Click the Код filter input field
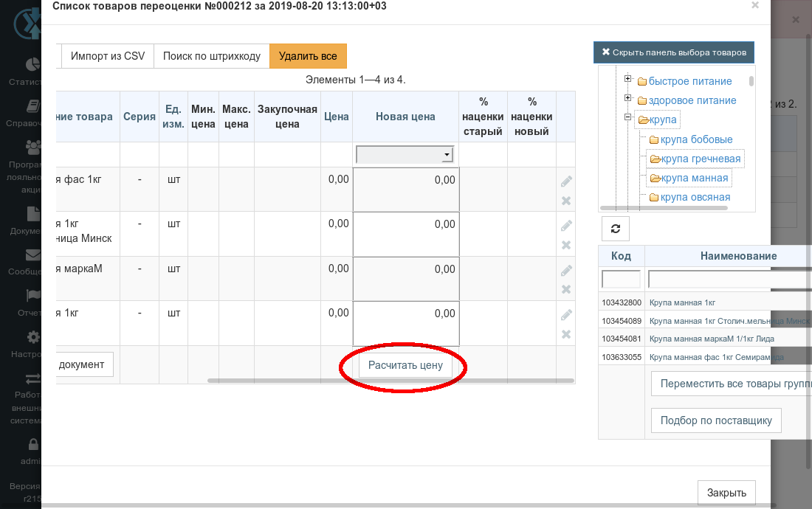Screen dimensions: 812x509 pyautogui.click(x=621, y=280)
